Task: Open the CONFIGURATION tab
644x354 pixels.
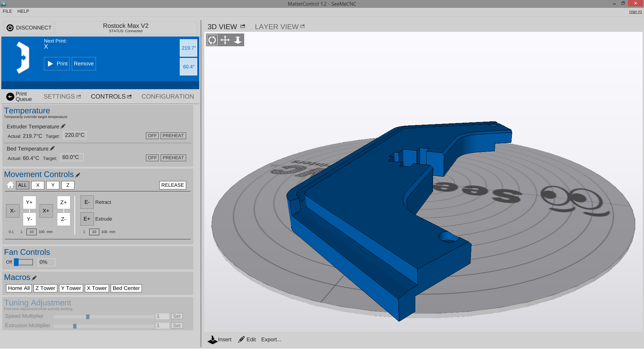Action: pyautogui.click(x=168, y=97)
